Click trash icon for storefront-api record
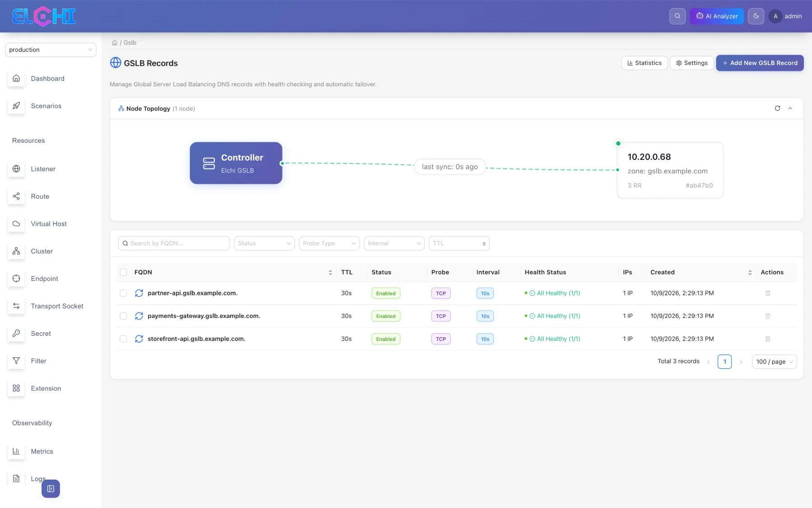812x508 pixels. tap(768, 339)
